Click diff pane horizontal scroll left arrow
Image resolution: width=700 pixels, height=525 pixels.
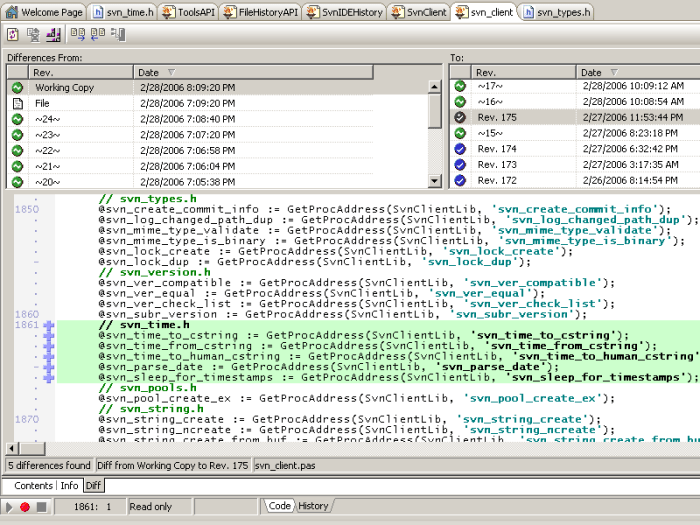(12, 449)
